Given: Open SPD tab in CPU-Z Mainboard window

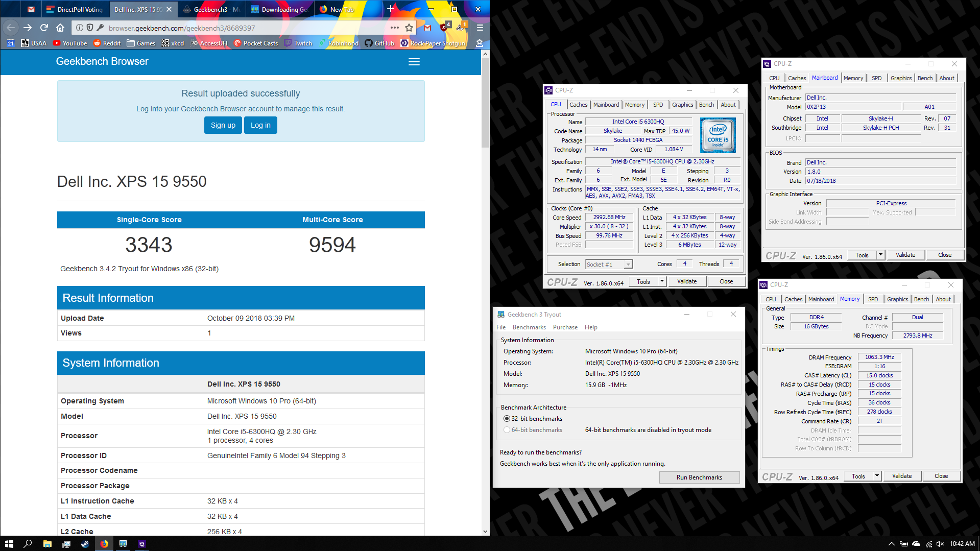Looking at the screenshot, I should (876, 78).
